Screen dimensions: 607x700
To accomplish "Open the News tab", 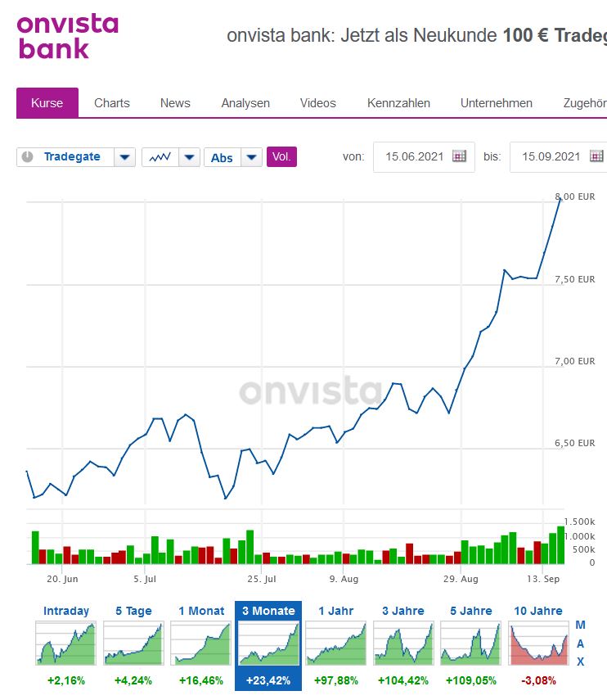I will [175, 103].
